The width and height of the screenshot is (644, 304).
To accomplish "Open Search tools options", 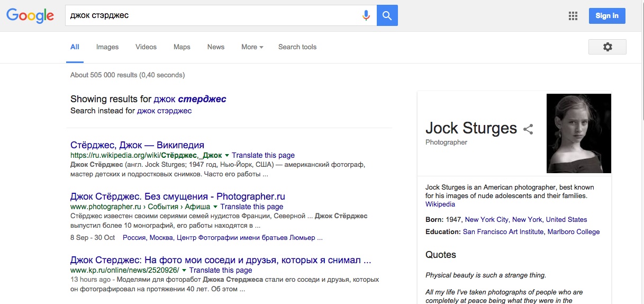I will pyautogui.click(x=297, y=47).
